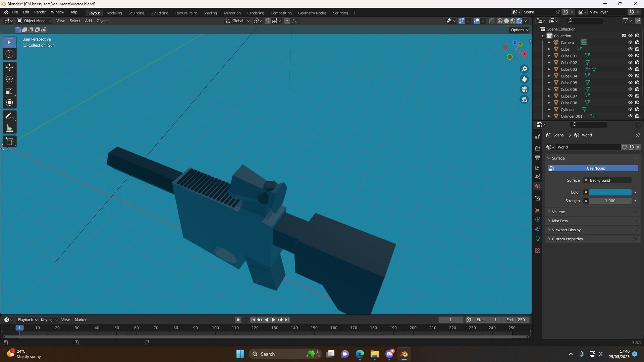Toggle Collection exclude checkbox
The height and width of the screenshot is (362, 644).
(x=624, y=36)
